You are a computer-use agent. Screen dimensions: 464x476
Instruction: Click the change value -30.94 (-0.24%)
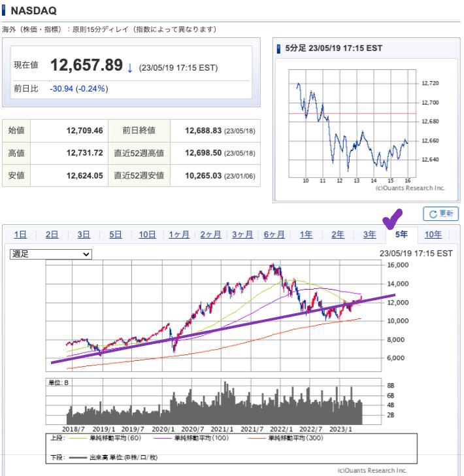tap(79, 89)
